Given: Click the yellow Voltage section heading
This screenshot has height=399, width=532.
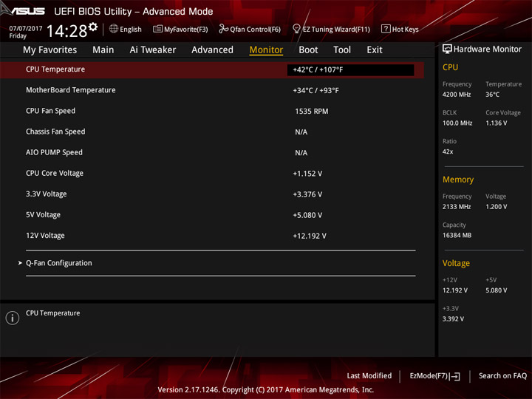Looking at the screenshot, I should pyautogui.click(x=456, y=263).
